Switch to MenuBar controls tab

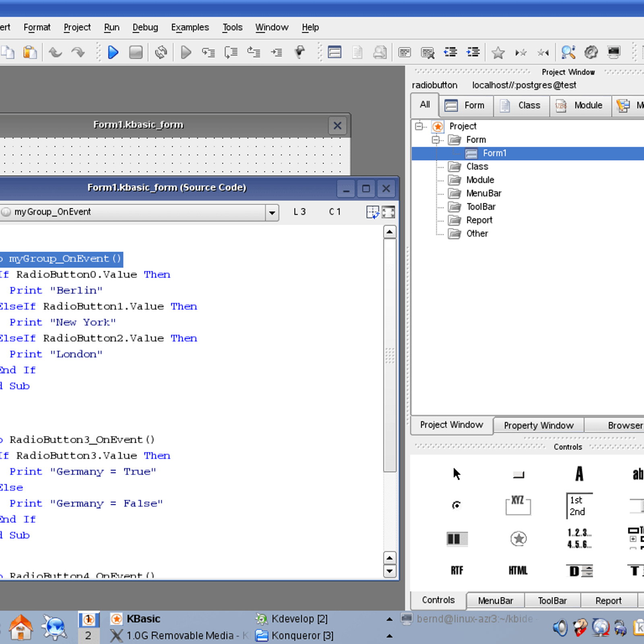(x=495, y=601)
